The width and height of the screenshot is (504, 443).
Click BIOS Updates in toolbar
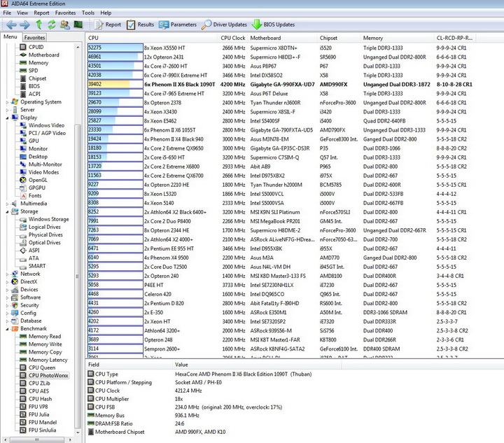(x=273, y=24)
